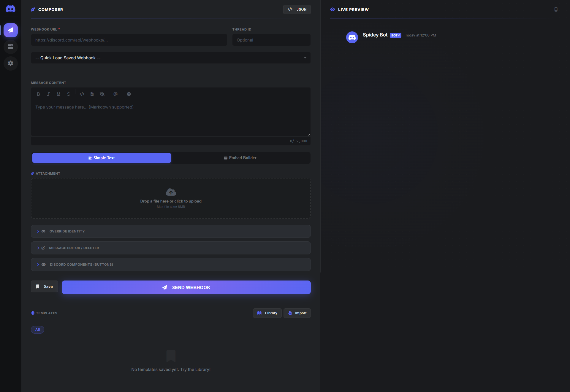Open the Quick Load Saved Webhook dropdown
The image size is (570, 392).
point(171,58)
